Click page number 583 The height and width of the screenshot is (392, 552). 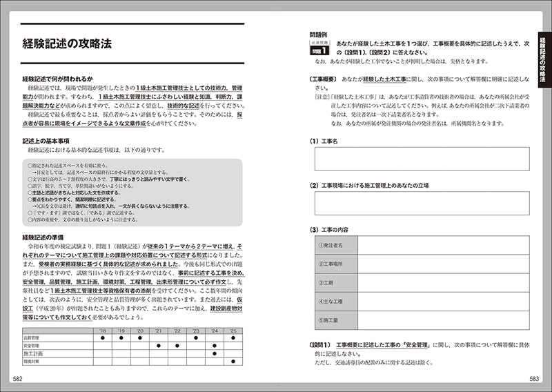pos(533,379)
